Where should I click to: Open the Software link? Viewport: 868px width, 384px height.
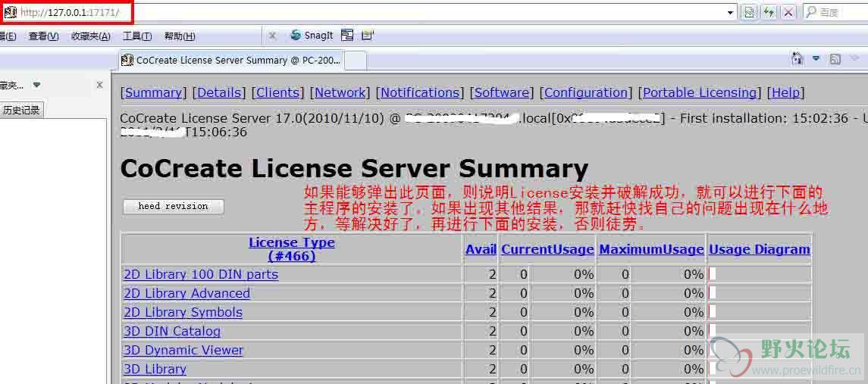point(502,93)
